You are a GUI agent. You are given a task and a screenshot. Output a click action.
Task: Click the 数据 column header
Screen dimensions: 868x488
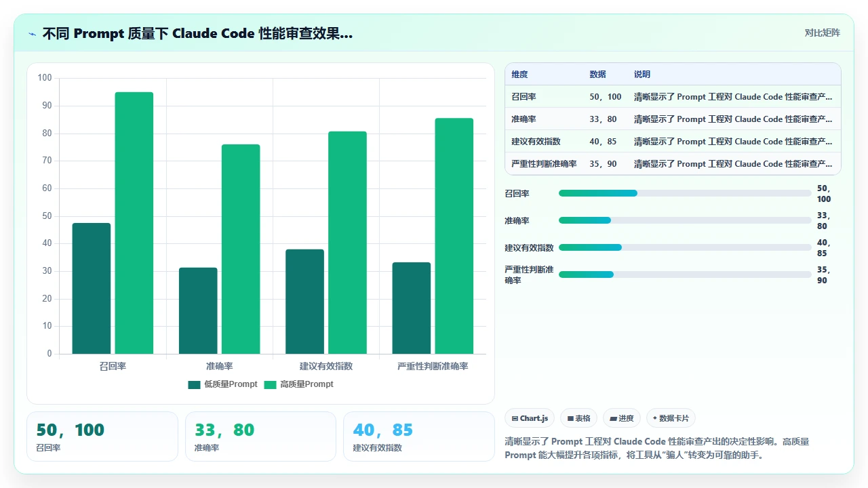[x=597, y=75]
